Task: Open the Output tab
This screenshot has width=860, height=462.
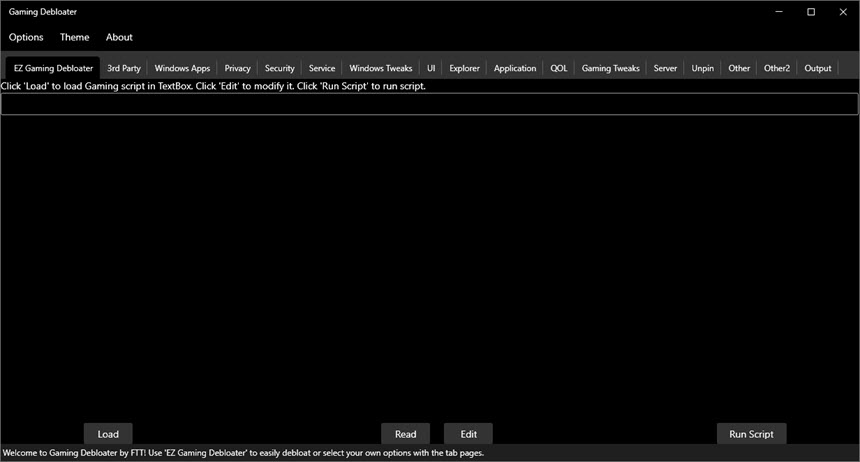Action: coord(818,69)
